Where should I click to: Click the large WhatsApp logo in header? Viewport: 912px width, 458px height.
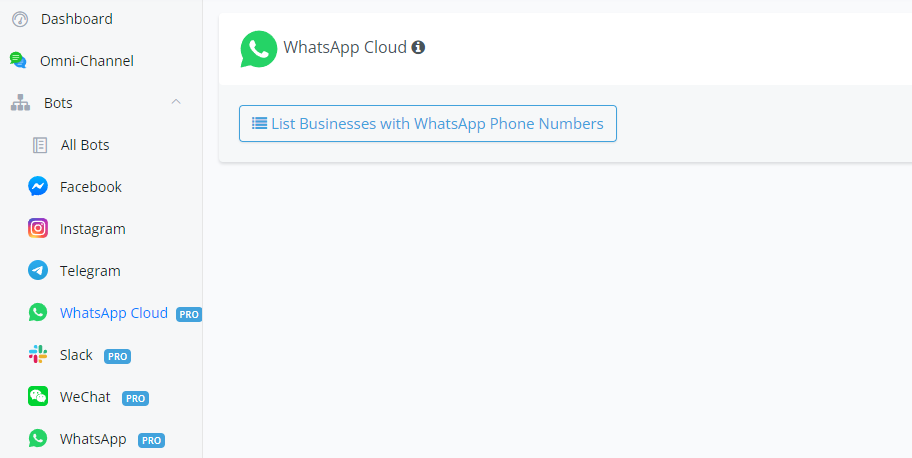point(259,49)
